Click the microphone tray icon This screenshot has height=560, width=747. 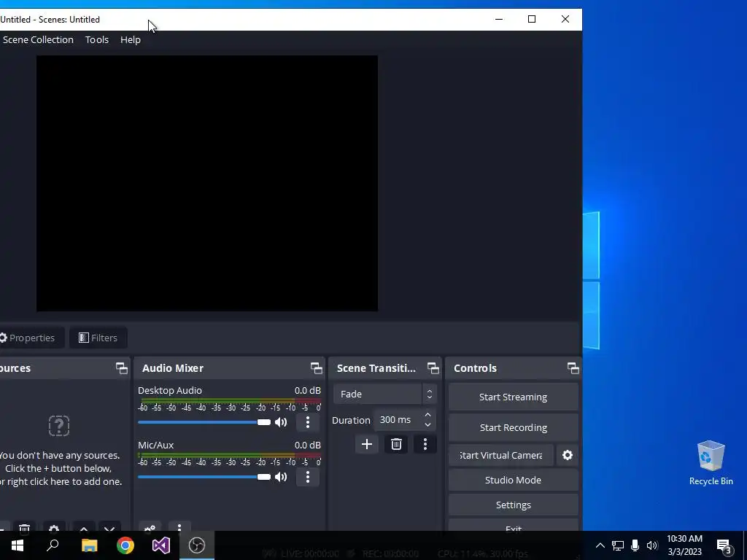635,545
